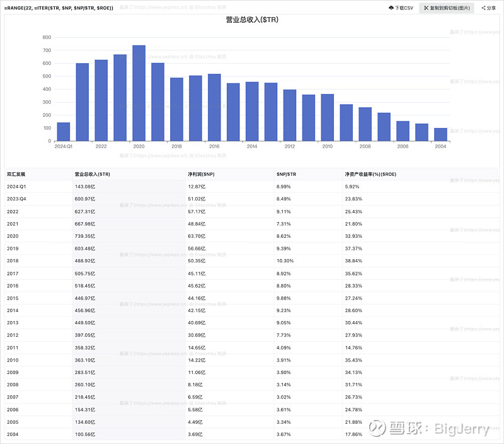The width and height of the screenshot is (504, 444).
Task: Click net profit cell 44.16亿
Action: pyautogui.click(x=197, y=298)
